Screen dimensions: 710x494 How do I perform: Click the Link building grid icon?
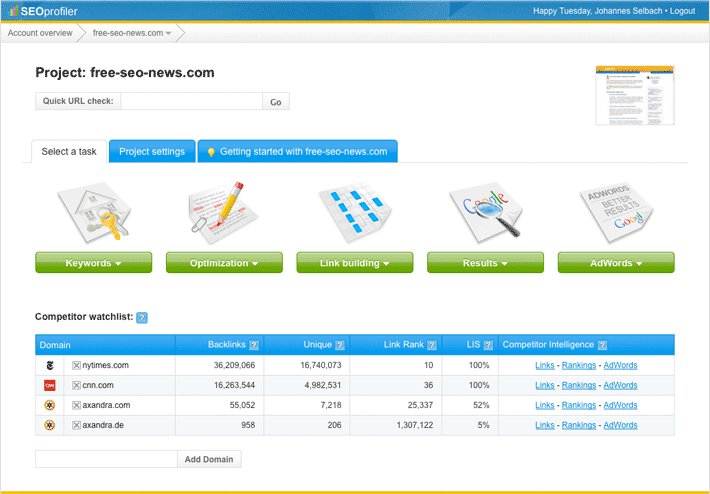point(354,212)
